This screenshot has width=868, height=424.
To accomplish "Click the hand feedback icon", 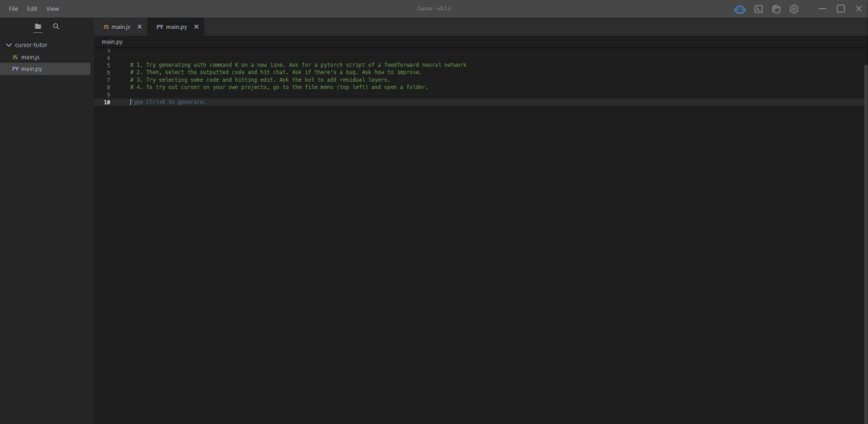I will [x=776, y=9].
